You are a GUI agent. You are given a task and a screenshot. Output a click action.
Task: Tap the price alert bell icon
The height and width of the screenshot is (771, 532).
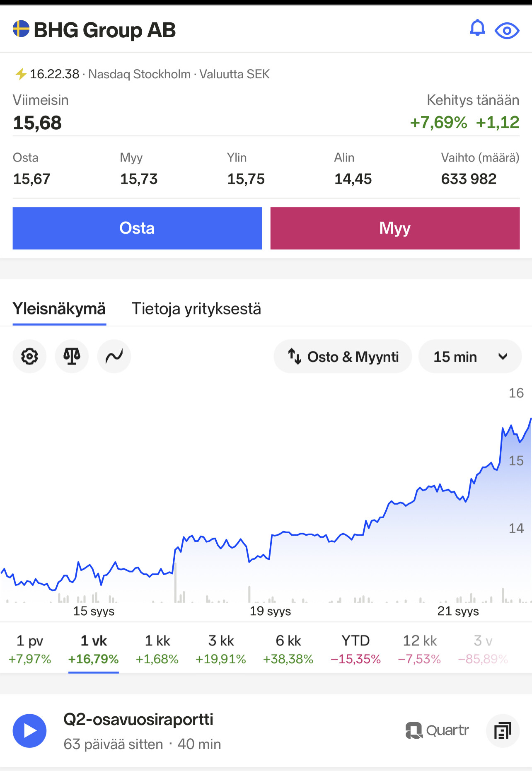pyautogui.click(x=477, y=29)
